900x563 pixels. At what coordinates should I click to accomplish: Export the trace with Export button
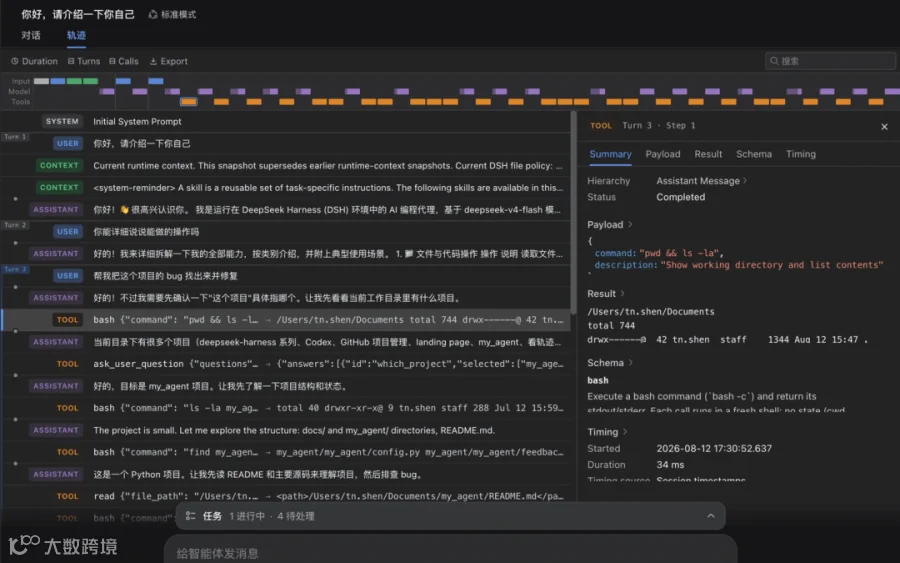[169, 61]
